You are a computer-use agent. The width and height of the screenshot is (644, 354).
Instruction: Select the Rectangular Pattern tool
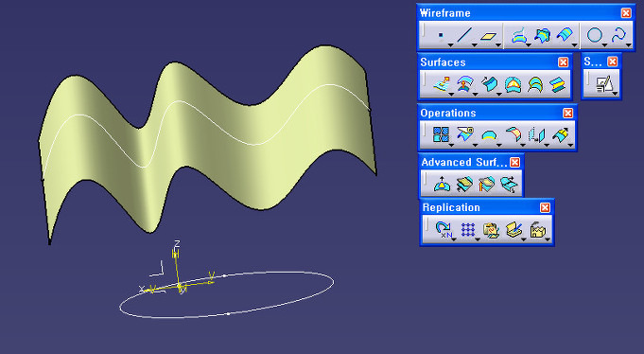pyautogui.click(x=468, y=229)
